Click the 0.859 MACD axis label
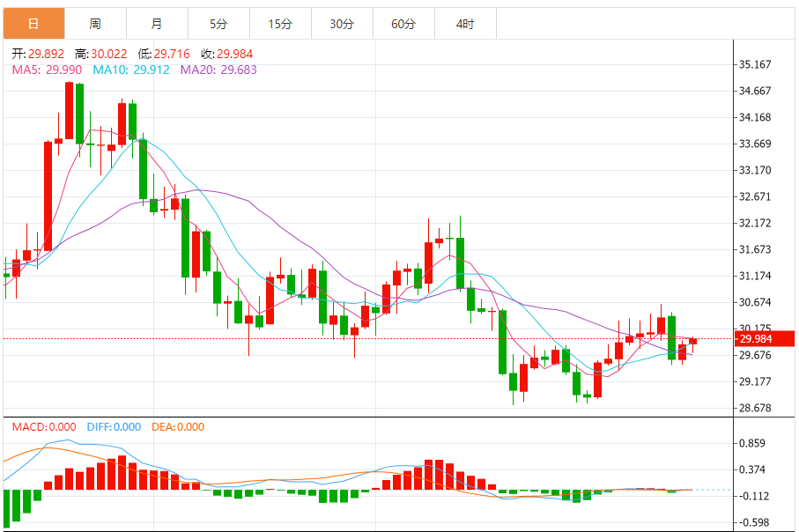The image size is (799, 532). tap(752, 443)
